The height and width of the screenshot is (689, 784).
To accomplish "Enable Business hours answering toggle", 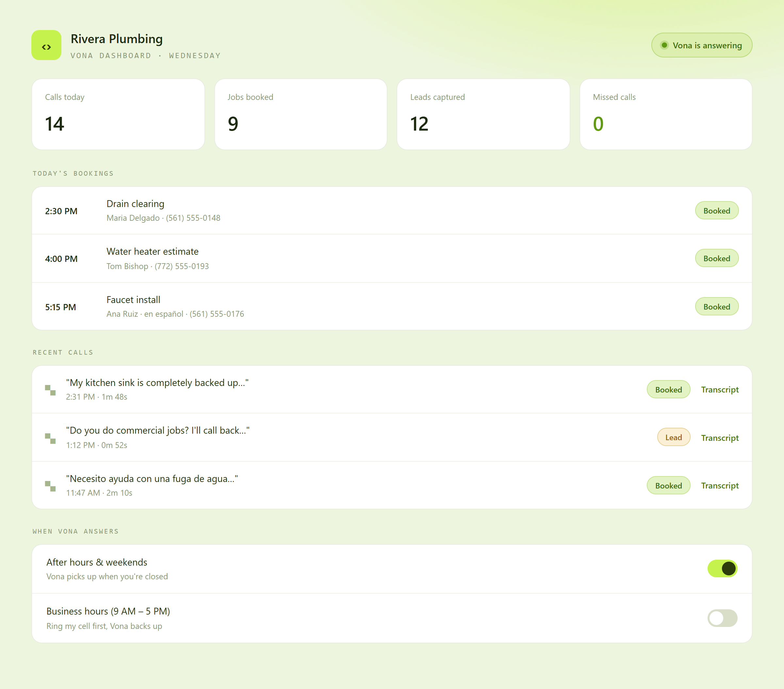I will pos(722,618).
